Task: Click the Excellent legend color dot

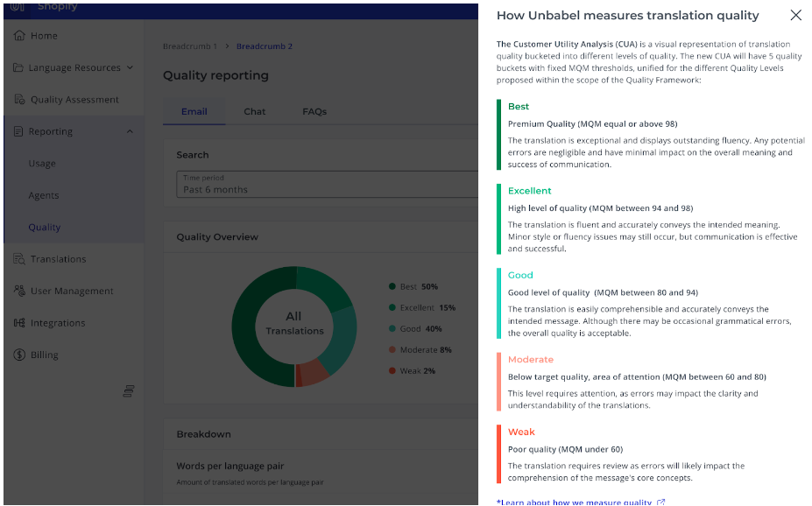Action: click(x=392, y=307)
